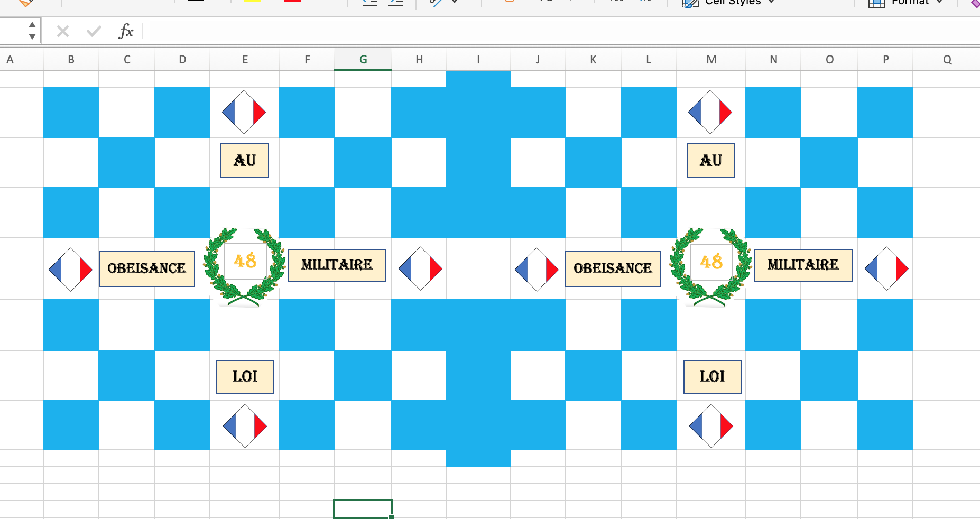The height and width of the screenshot is (519, 980).
Task: Click the Confirm entry checkmark in formula bar
Action: 94,32
